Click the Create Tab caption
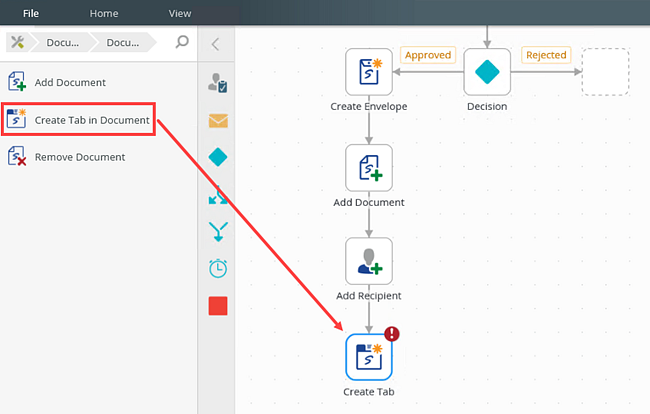The height and width of the screenshot is (414, 650). coord(369,392)
